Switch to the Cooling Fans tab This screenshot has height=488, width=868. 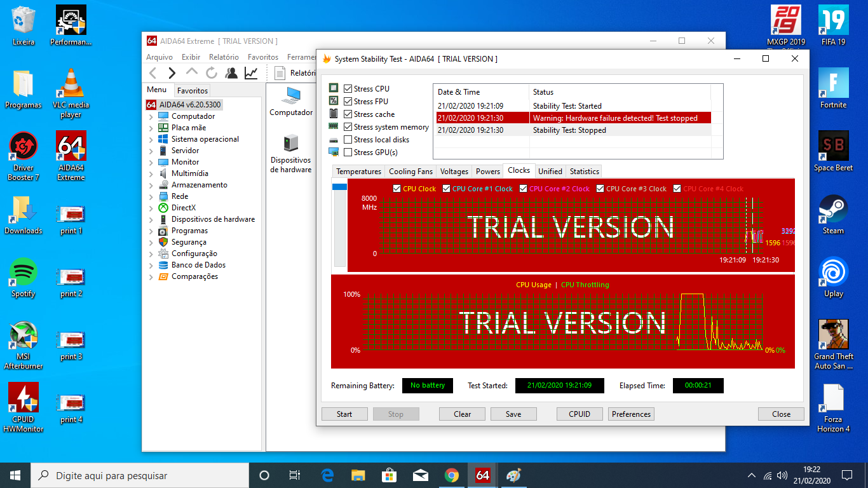point(410,172)
